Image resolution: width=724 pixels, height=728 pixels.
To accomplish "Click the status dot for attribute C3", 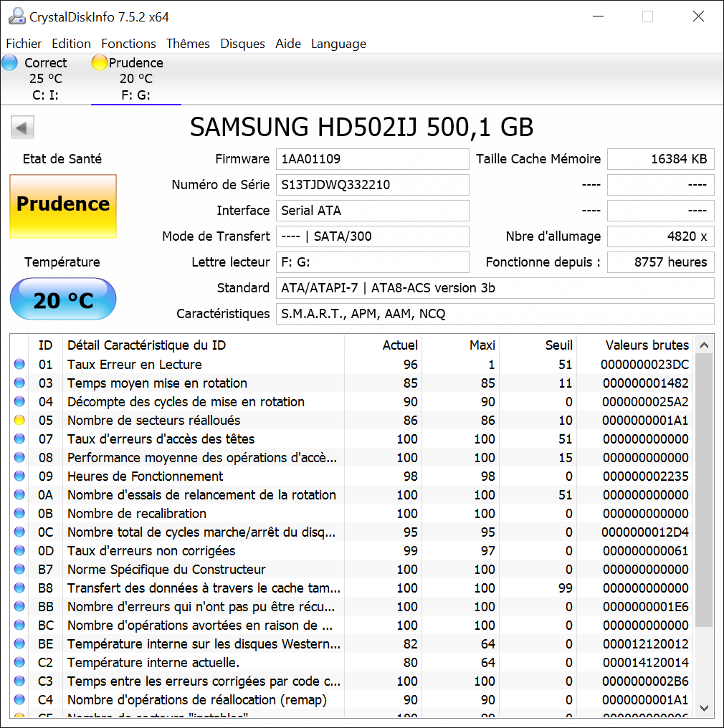I will [x=19, y=681].
